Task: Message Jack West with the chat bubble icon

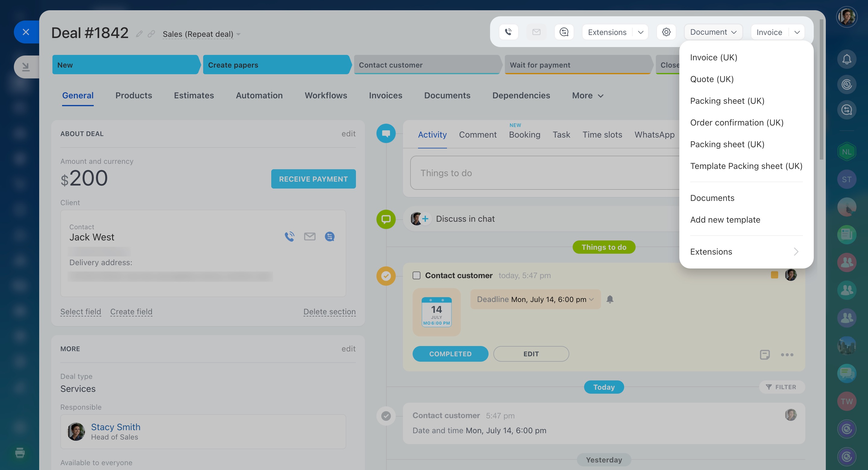Action: coord(329,237)
